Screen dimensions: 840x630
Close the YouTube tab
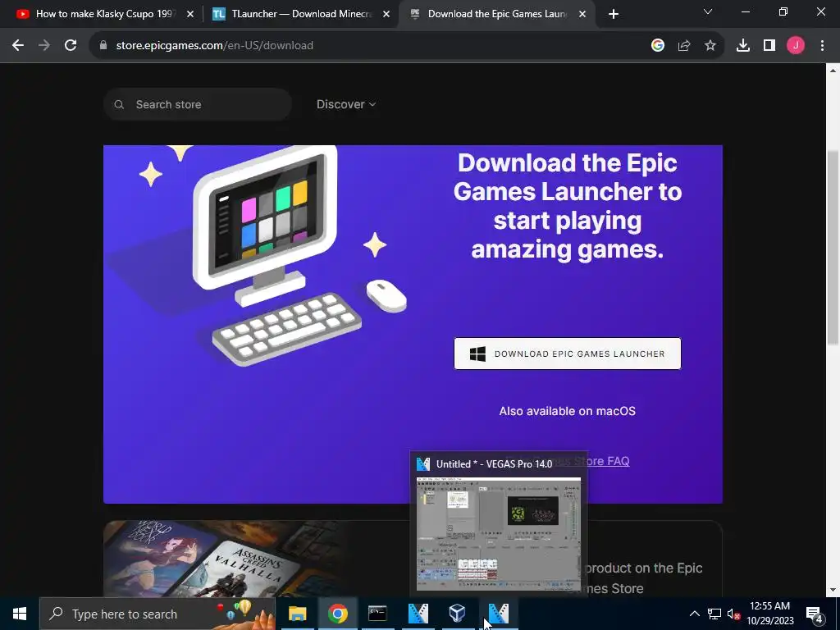(x=190, y=15)
